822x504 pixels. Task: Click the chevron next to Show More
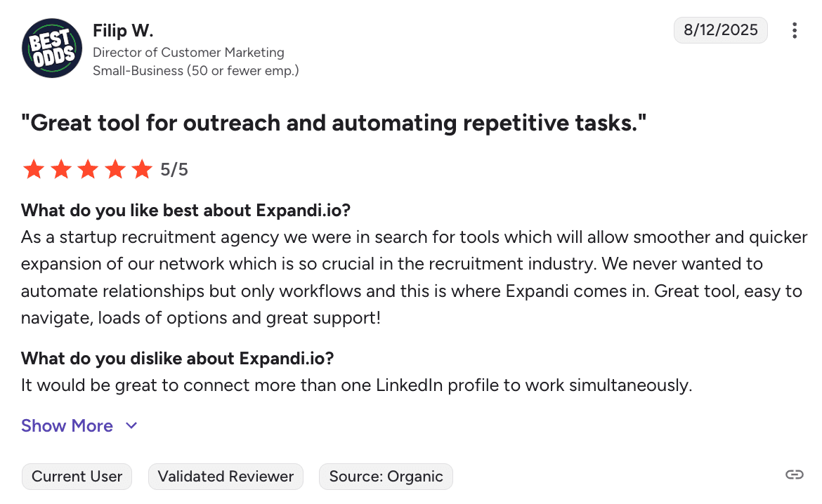pos(131,426)
